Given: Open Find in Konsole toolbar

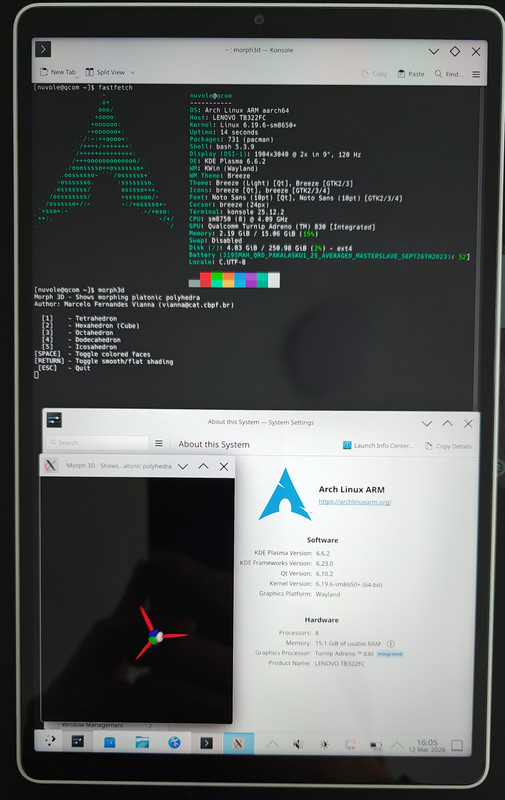Looking at the screenshot, I should coord(449,74).
